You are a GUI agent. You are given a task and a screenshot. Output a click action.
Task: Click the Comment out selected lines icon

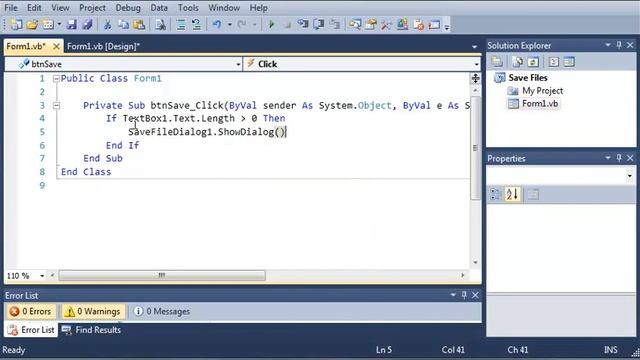tap(181, 25)
